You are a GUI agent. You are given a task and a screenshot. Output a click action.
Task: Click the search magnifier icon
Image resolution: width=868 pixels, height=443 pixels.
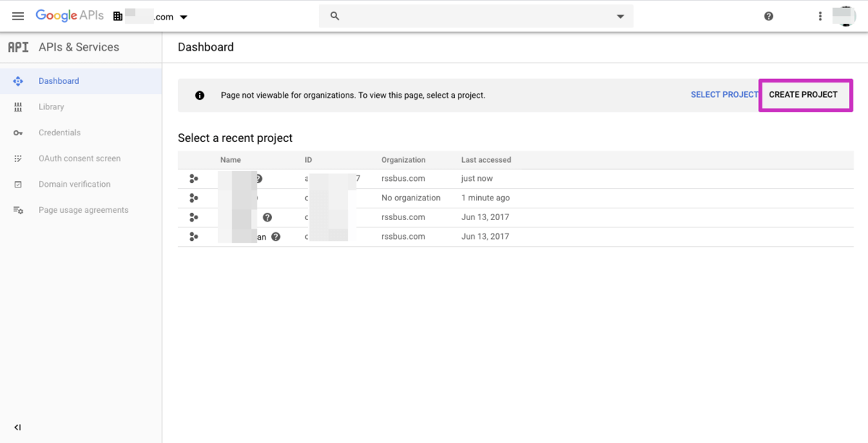[335, 16]
